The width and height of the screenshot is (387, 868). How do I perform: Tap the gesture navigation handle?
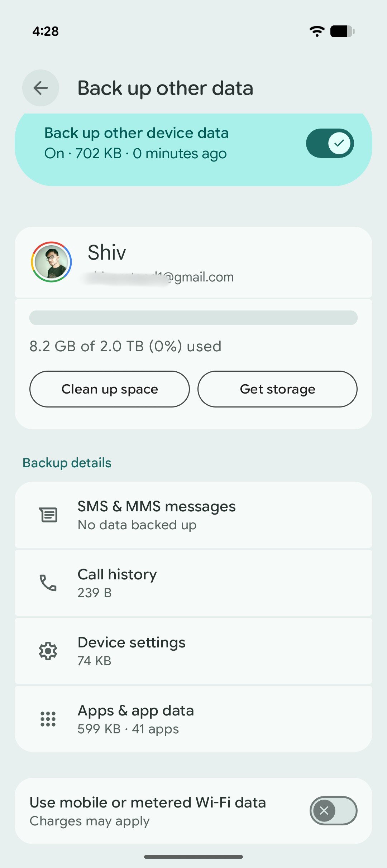(x=193, y=857)
